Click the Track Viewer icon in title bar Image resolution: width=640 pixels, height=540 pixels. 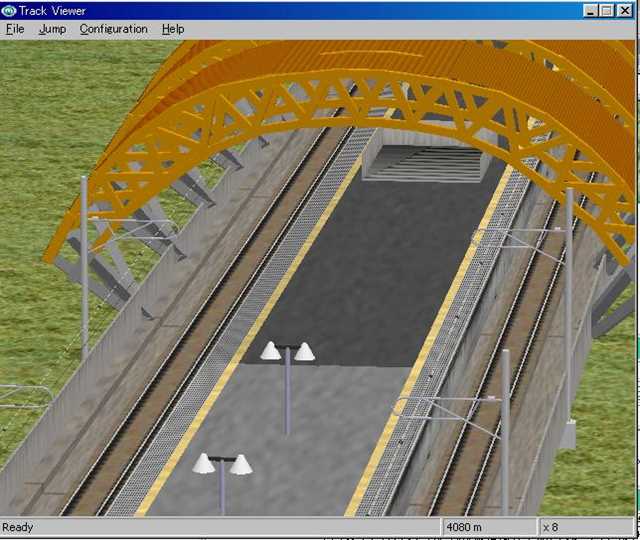click(10, 10)
